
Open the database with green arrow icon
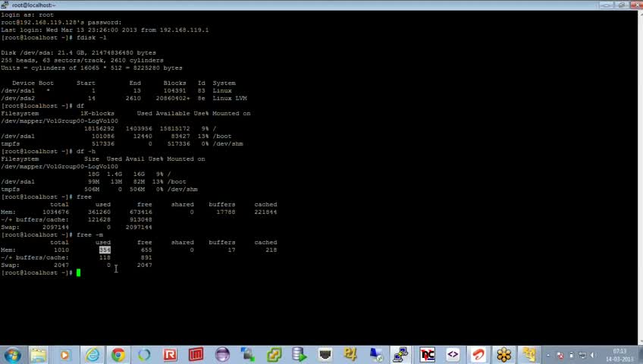[300, 355]
